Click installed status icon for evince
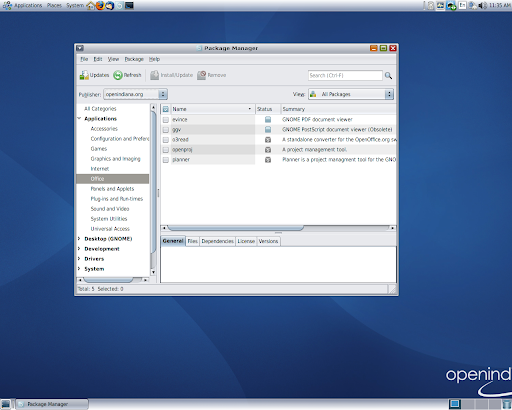The height and width of the screenshot is (410, 512). [268, 119]
